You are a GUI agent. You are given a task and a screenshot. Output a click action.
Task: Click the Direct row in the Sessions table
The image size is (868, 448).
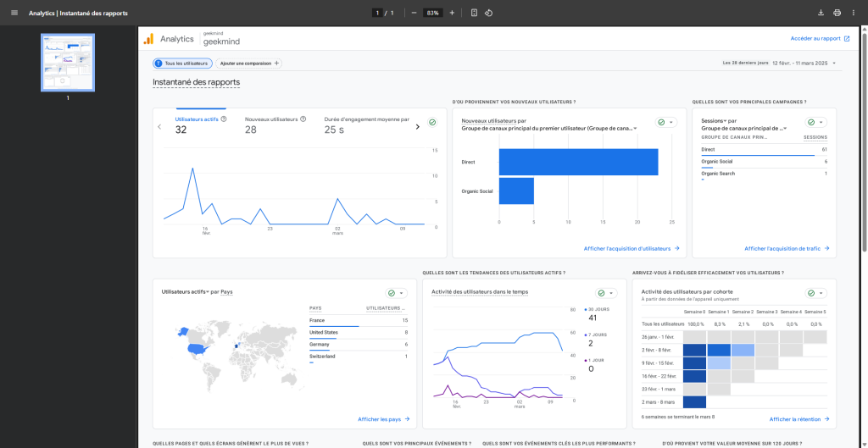(764, 150)
